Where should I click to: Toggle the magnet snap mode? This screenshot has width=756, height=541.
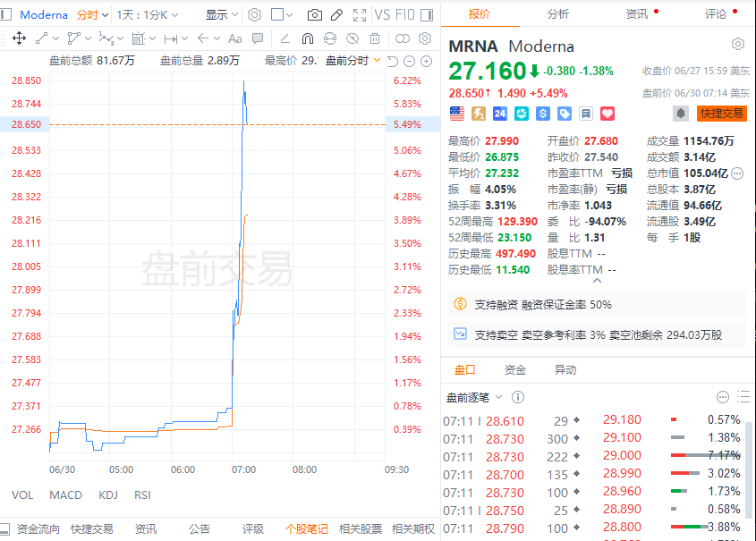click(308, 38)
